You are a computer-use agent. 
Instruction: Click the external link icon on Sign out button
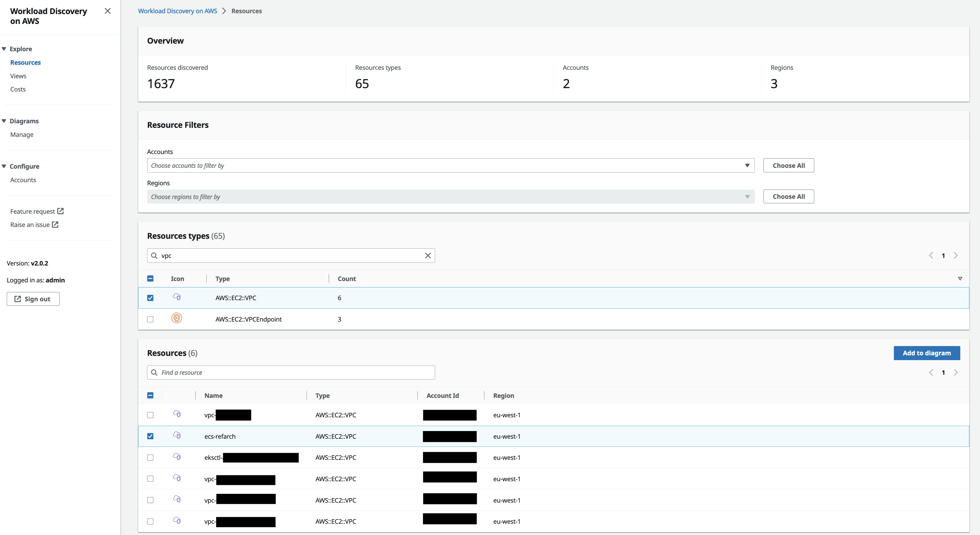(18, 299)
